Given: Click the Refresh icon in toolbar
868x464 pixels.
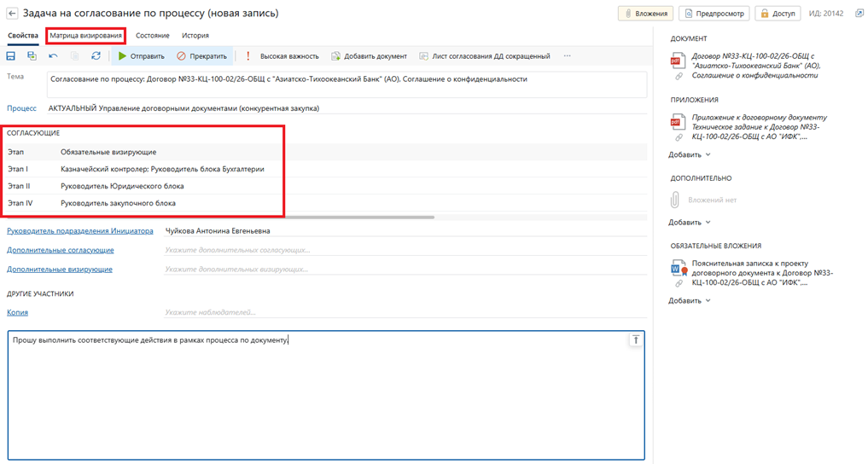Looking at the screenshot, I should (x=96, y=56).
